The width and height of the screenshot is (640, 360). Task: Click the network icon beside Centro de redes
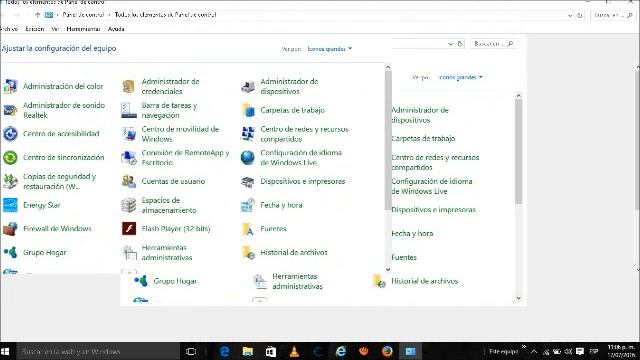tap(248, 134)
